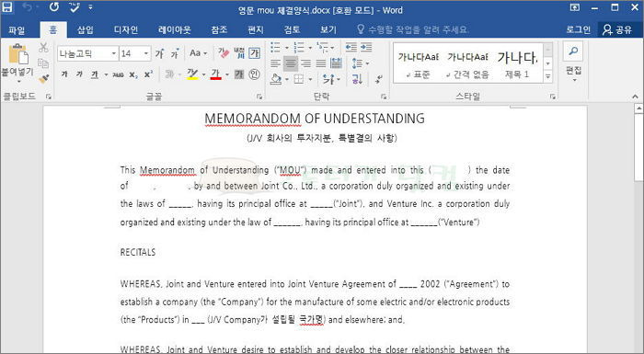Apply the yellow text highlight color
The width and height of the screenshot is (644, 354).
[192, 74]
